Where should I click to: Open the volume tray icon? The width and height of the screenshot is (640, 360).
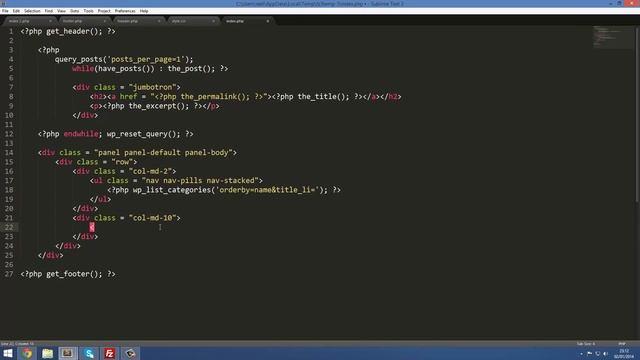(606, 354)
